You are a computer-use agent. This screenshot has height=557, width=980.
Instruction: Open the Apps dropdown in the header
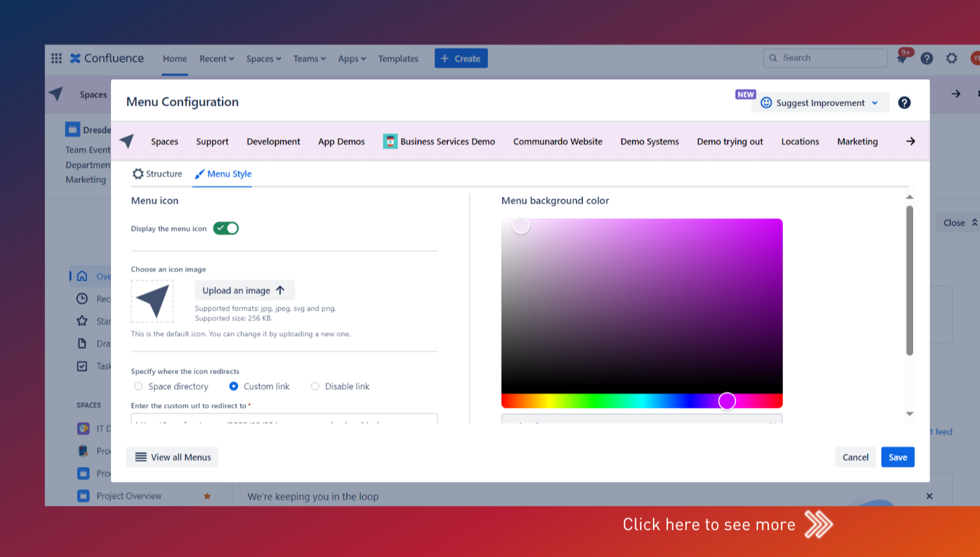(x=352, y=58)
